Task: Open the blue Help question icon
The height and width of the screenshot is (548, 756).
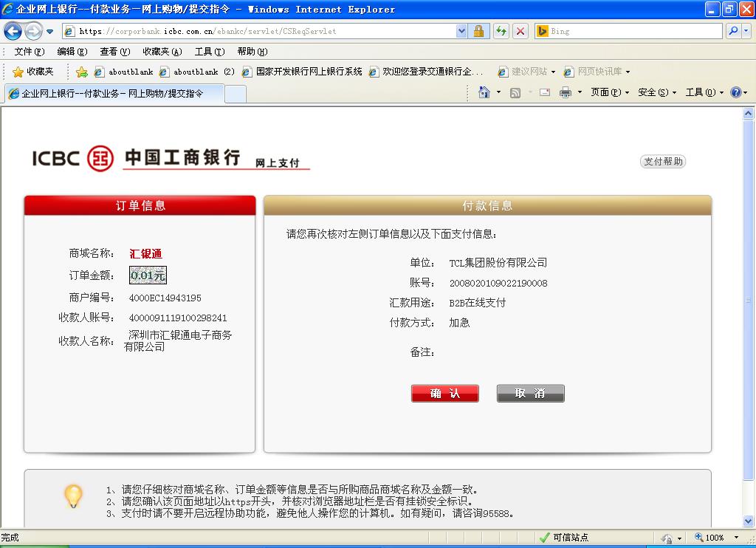Action: point(736,92)
